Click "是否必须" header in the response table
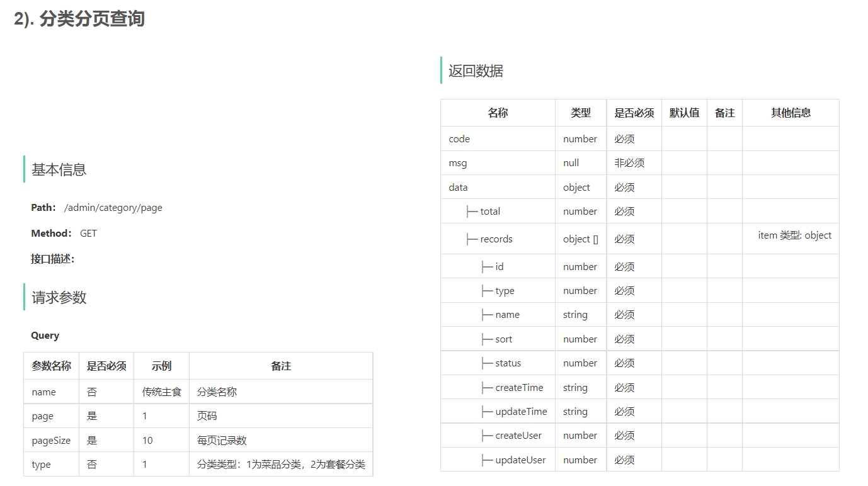The width and height of the screenshot is (868, 486). click(634, 113)
